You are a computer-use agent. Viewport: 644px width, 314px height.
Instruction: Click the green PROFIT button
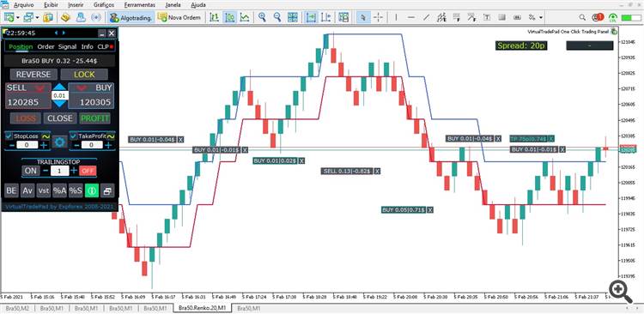[x=94, y=118]
